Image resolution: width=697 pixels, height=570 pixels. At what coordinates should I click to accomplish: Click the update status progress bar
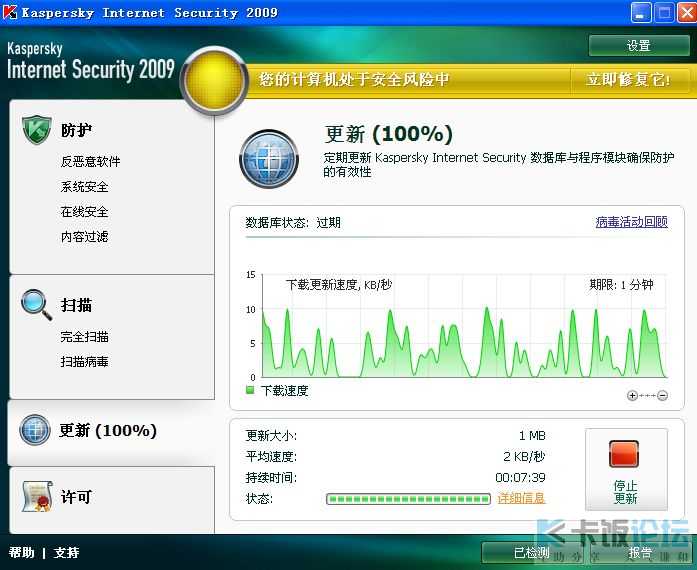[408, 499]
